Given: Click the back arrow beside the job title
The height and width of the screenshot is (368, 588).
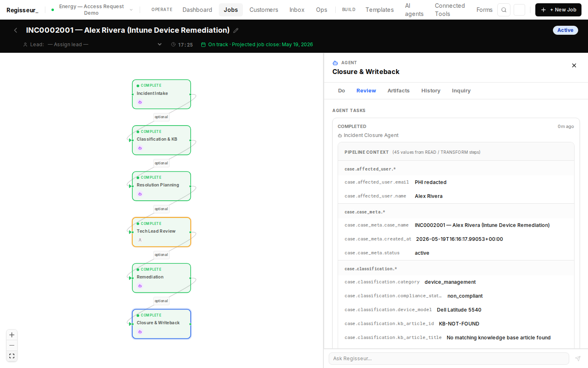Looking at the screenshot, I should point(16,30).
